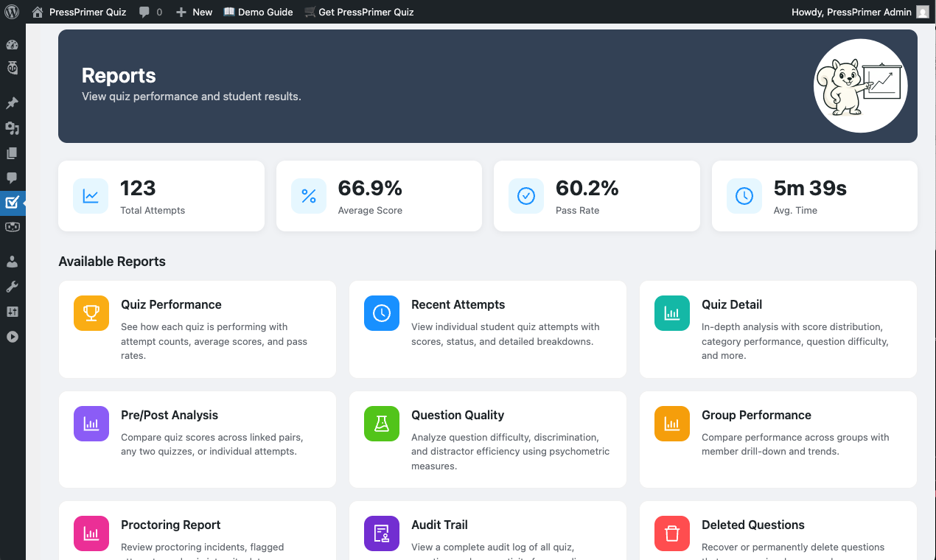Open the Group Performance report title
Screen dimensions: 936x560
[x=756, y=416]
